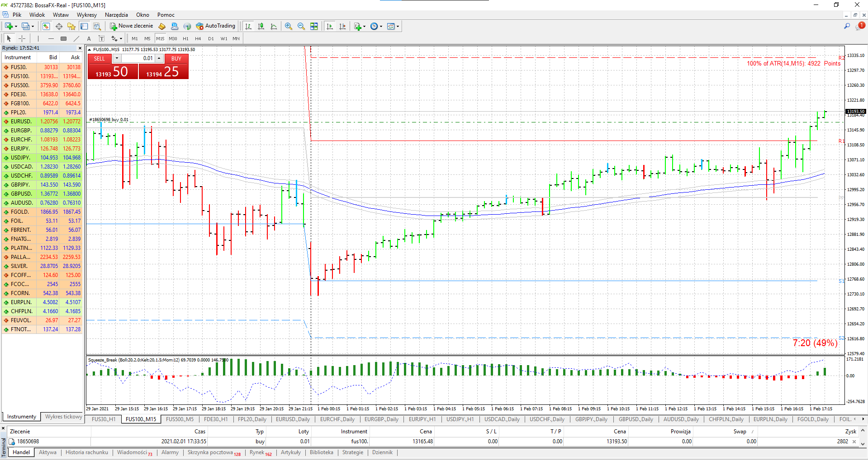Switch to candlestick chart display

point(261,26)
